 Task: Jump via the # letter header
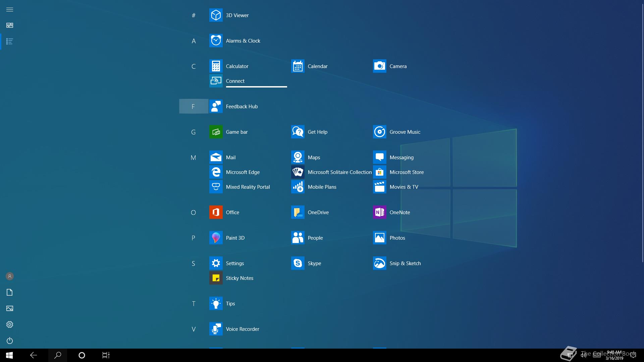[x=194, y=15]
